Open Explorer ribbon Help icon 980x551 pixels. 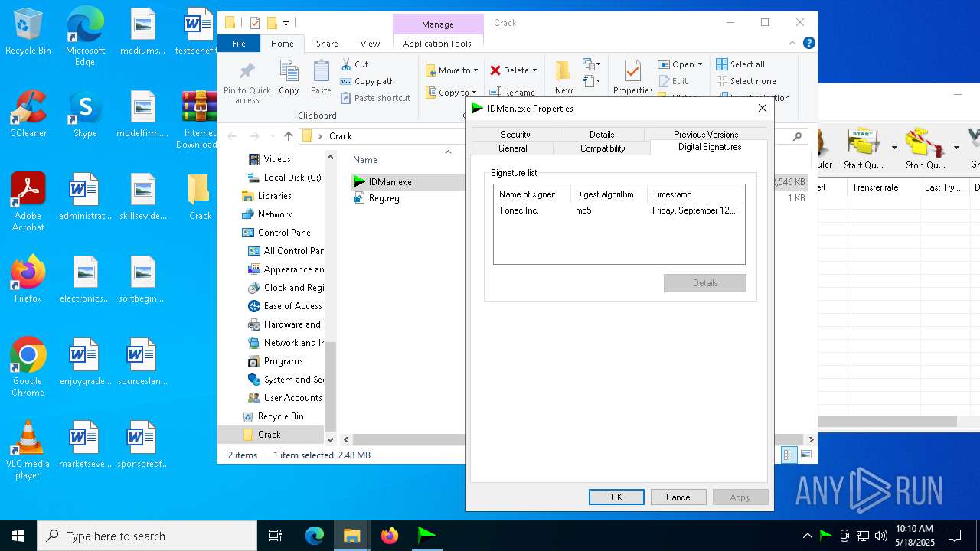pos(809,44)
